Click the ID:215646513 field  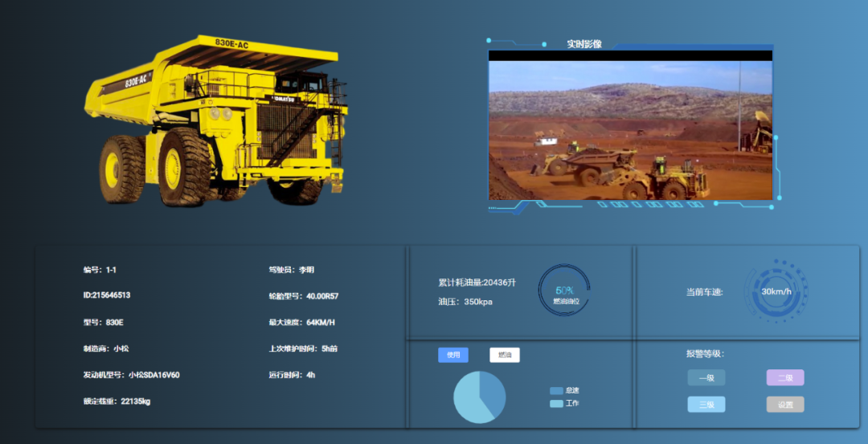[107, 295]
